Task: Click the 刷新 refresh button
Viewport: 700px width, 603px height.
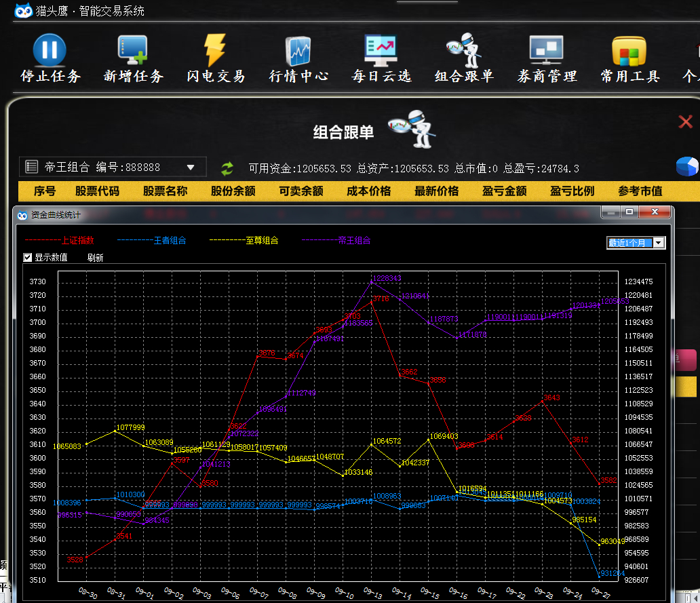Action: click(95, 258)
